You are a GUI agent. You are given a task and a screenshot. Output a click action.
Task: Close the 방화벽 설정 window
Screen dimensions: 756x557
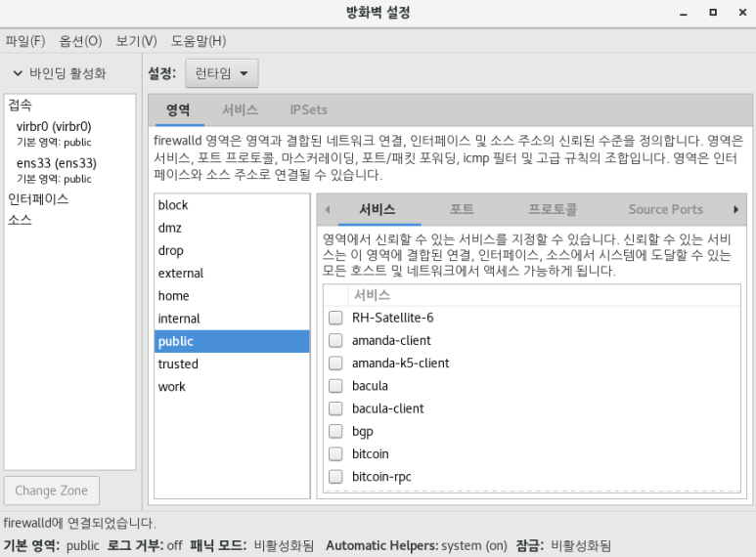coord(742,13)
